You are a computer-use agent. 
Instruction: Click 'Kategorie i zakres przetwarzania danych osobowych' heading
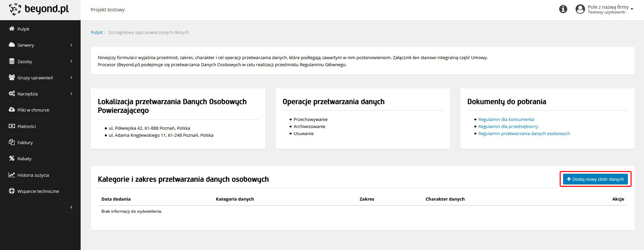(183, 179)
